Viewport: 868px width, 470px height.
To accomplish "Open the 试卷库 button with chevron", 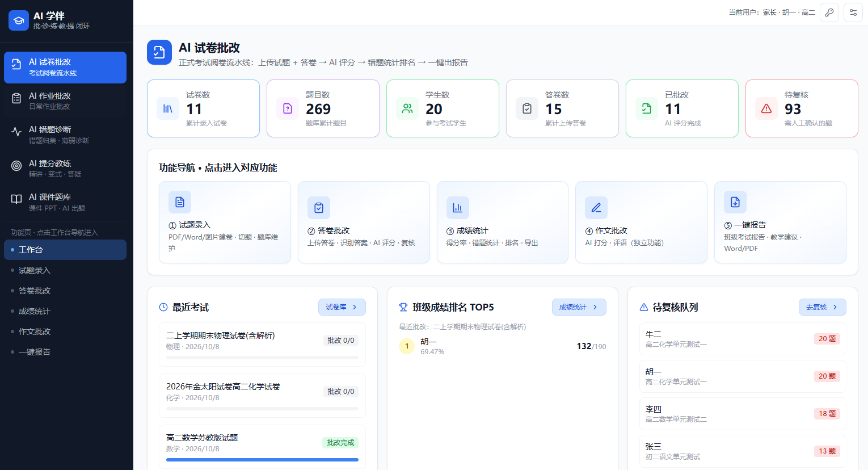I will point(342,307).
